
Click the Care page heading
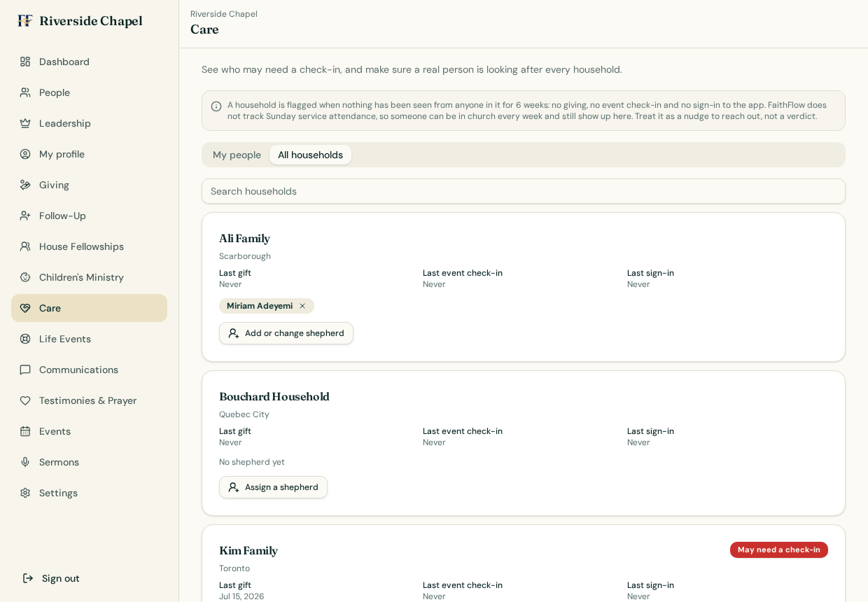click(204, 29)
